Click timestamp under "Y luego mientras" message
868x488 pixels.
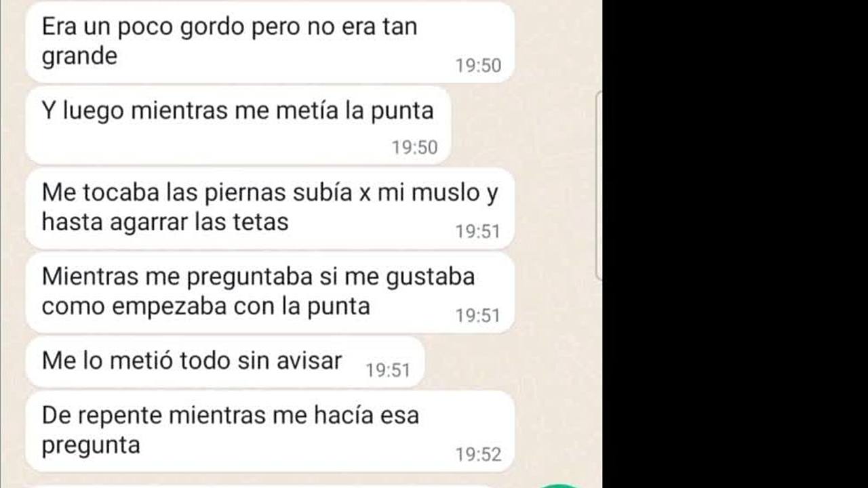tap(414, 147)
